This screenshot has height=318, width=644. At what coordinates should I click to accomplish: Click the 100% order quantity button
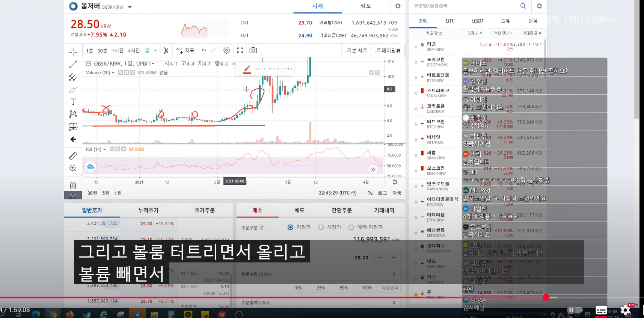[x=367, y=288]
